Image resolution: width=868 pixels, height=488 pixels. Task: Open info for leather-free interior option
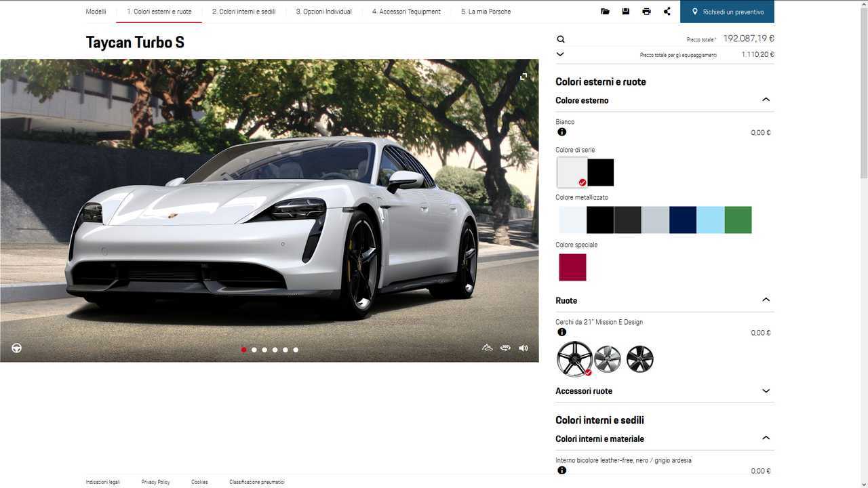tap(561, 470)
